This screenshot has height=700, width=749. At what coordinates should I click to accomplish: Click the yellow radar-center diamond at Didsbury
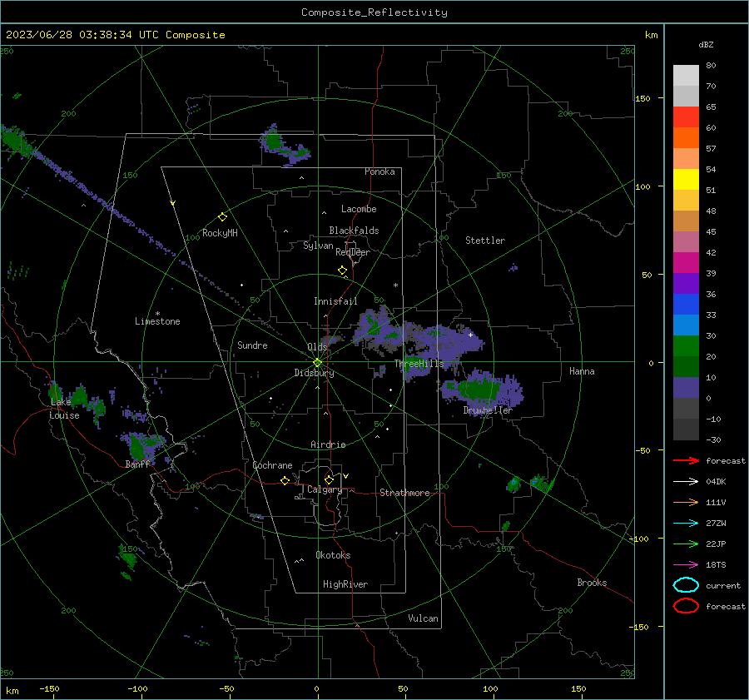coord(317,363)
